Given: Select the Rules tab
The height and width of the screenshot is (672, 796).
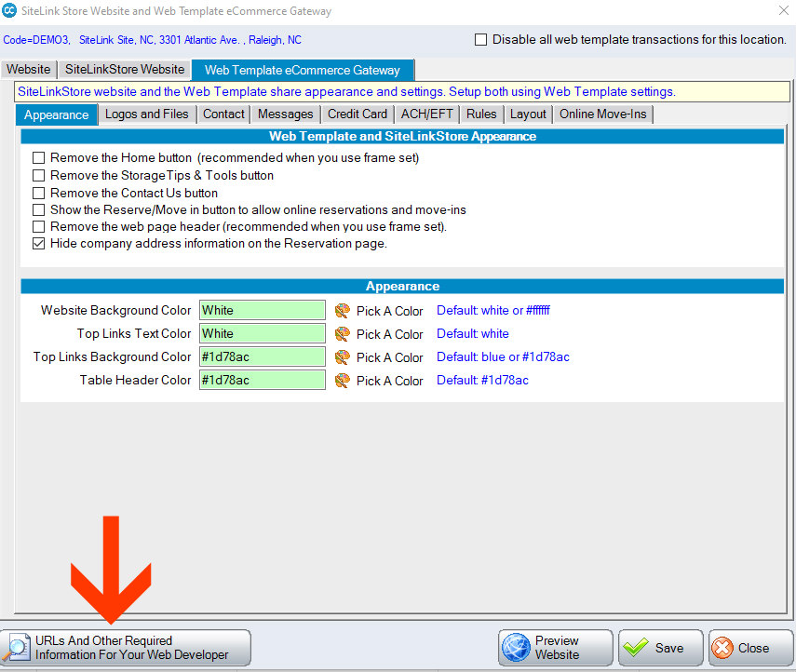Looking at the screenshot, I should point(481,114).
